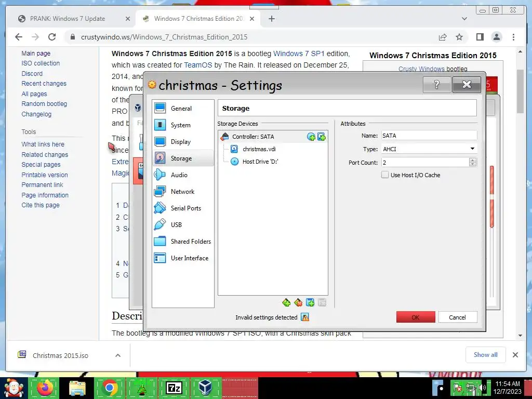Open browser side panel icon
The image size is (532, 399).
pyautogui.click(x=480, y=37)
